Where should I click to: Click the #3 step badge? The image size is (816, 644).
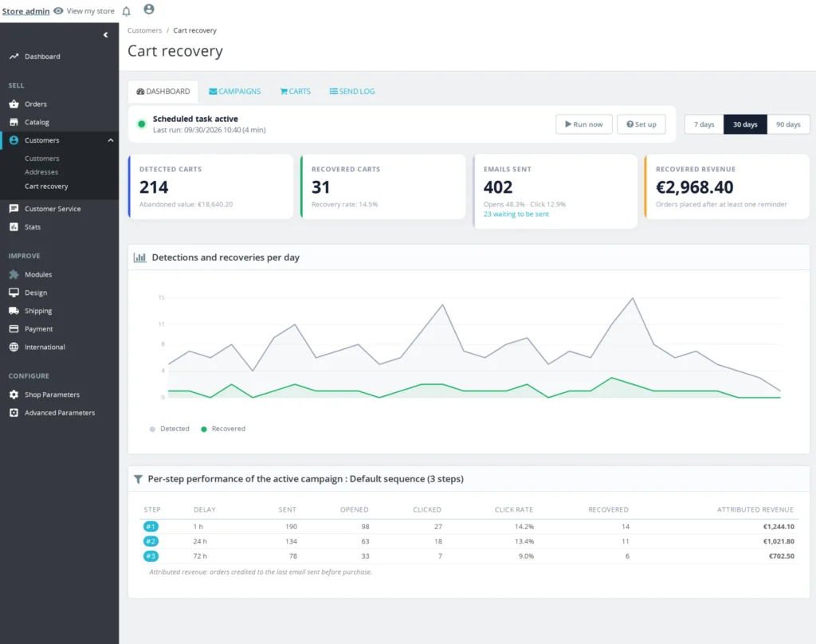(x=151, y=556)
